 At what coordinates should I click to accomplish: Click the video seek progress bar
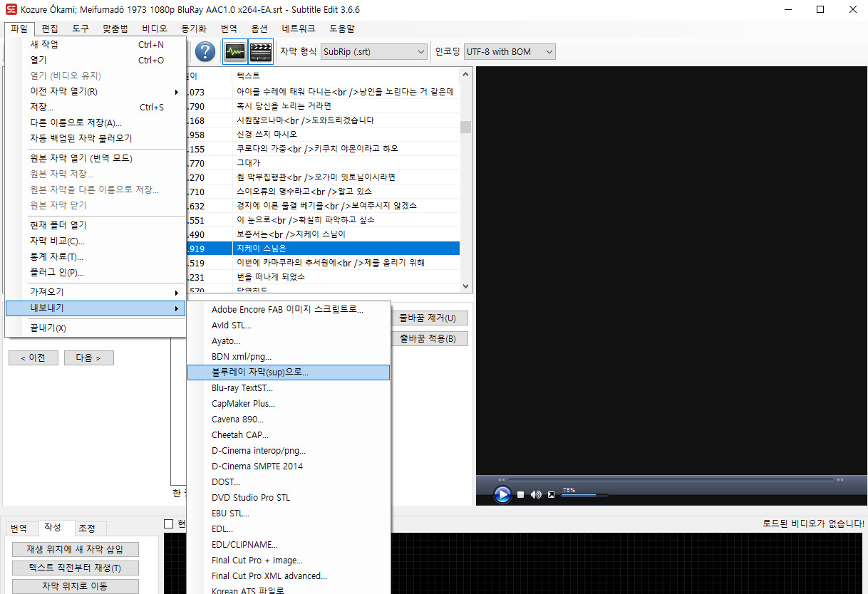click(671, 480)
